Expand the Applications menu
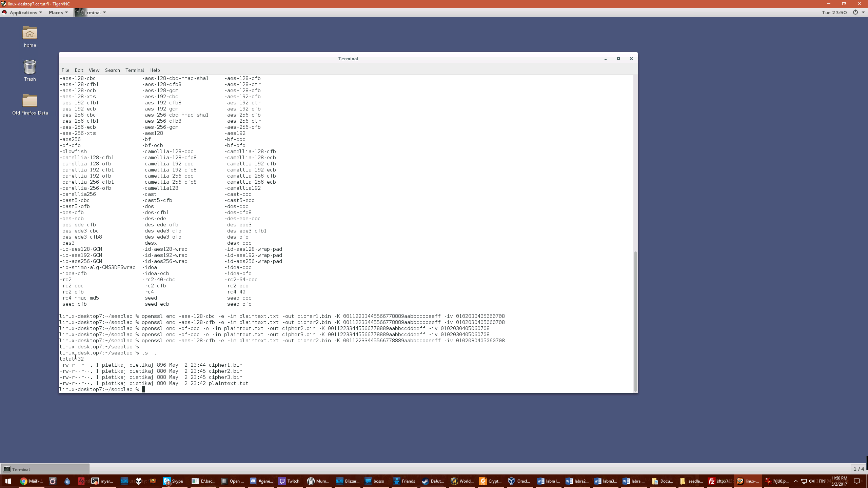This screenshot has height=488, width=868. coord(23,13)
